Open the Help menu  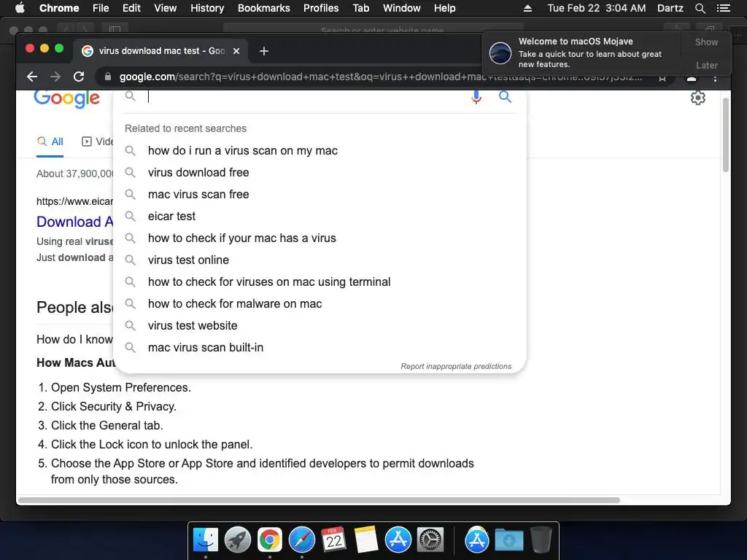444,8
